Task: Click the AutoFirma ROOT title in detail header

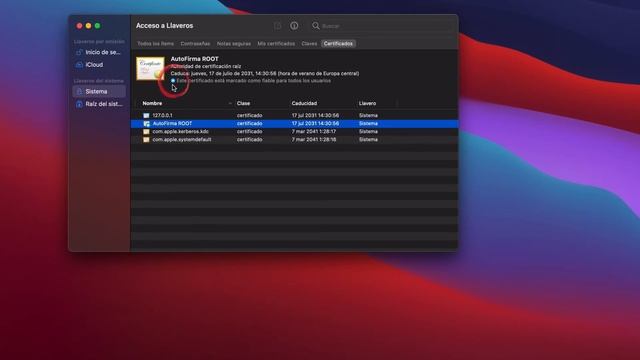Action: coord(194,59)
